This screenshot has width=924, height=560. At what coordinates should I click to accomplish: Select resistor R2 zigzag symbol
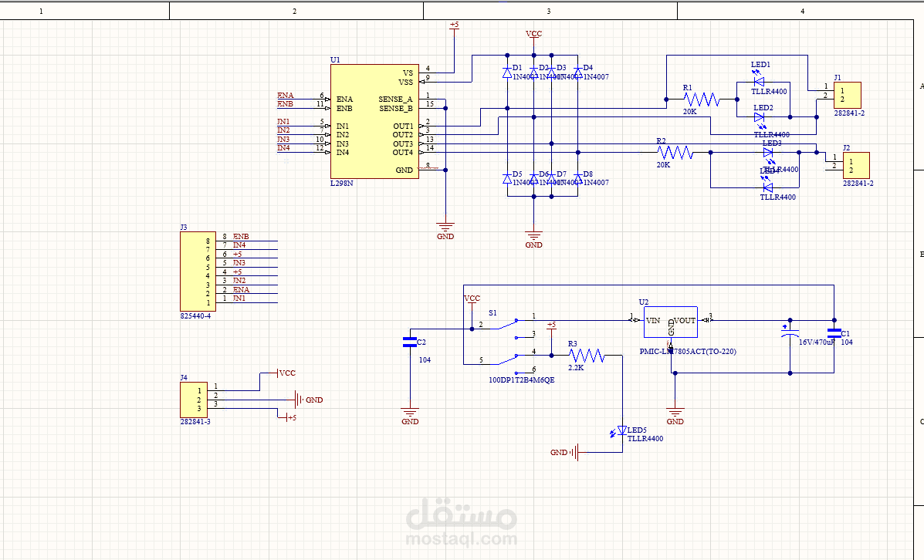[675, 153]
